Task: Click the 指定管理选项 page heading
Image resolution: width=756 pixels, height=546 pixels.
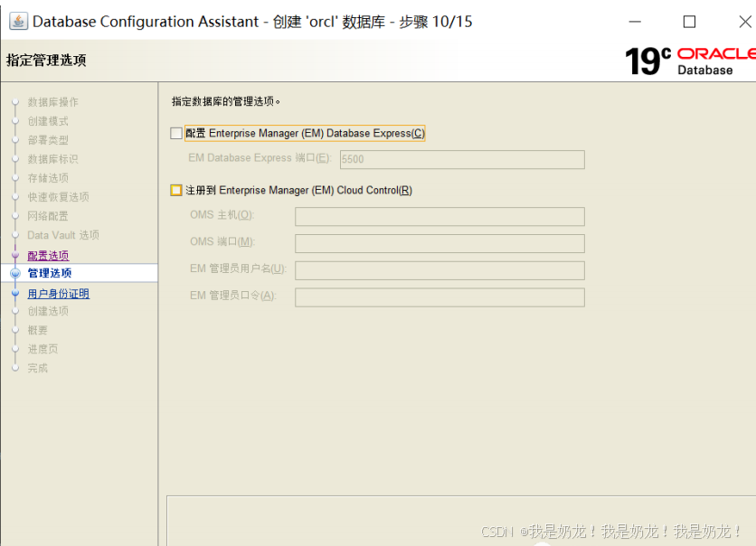Action: click(46, 61)
